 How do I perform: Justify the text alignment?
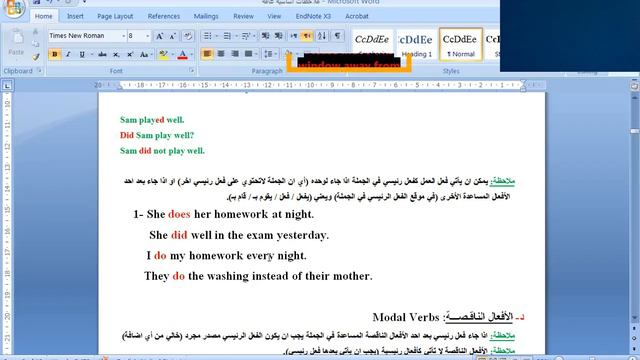tap(248, 54)
